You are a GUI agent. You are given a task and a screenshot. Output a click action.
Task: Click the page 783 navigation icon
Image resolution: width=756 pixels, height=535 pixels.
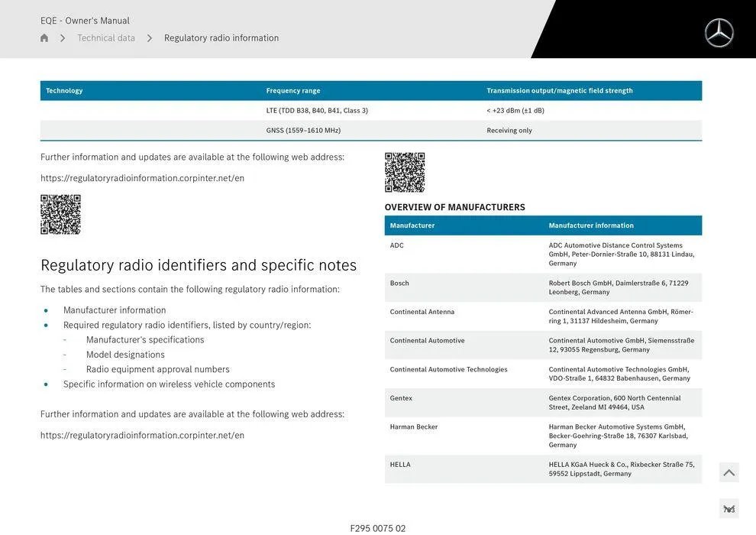[x=728, y=507]
